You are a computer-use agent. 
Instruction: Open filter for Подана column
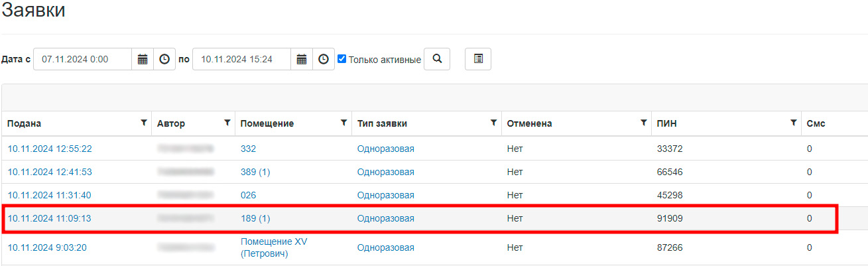click(x=144, y=123)
